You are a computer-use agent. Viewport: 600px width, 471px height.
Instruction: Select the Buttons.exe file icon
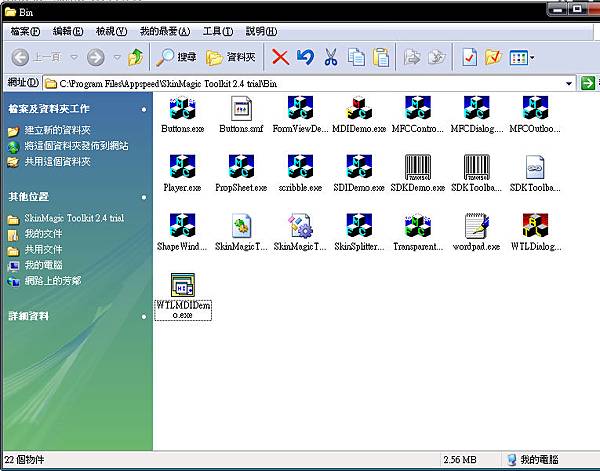coord(181,108)
